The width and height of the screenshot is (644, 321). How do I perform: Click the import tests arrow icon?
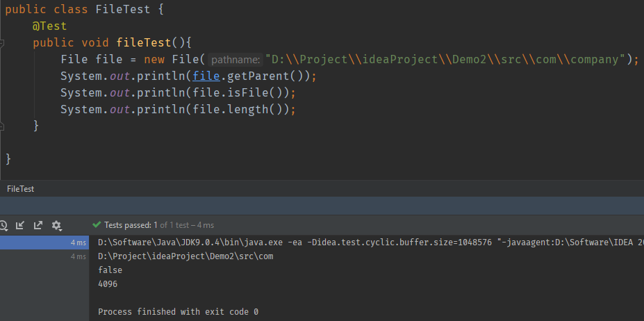pyautogui.click(x=19, y=225)
